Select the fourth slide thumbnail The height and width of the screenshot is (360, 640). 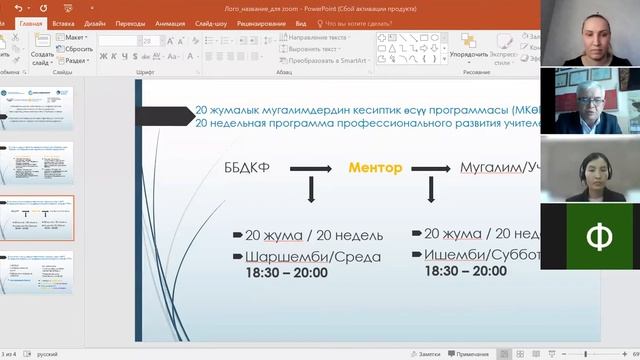tap(38, 272)
